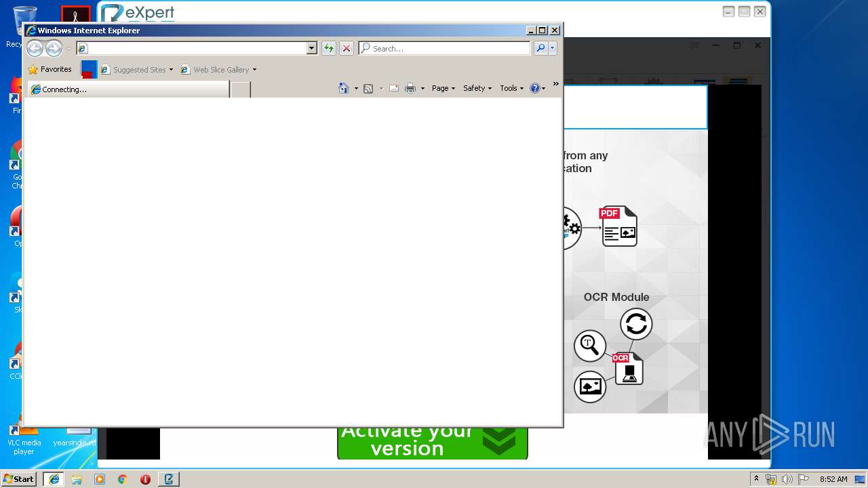Screen dimensions: 868x488
Task: Click the 8:52 AM clock
Action: coord(833,479)
